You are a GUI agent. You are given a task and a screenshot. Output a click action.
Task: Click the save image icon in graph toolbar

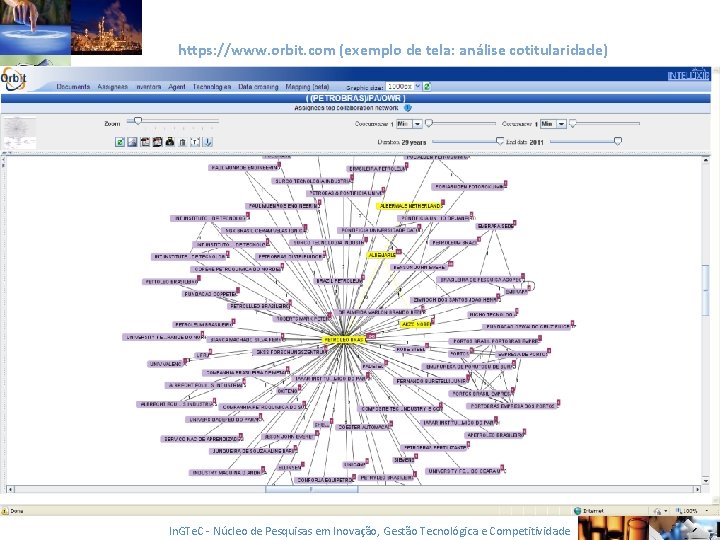coord(132,142)
